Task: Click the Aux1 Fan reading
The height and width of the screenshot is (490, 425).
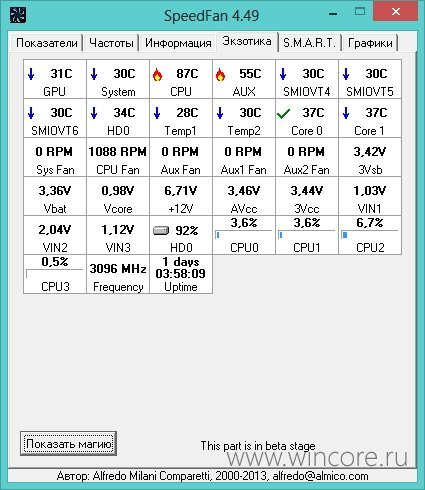Action: (244, 157)
